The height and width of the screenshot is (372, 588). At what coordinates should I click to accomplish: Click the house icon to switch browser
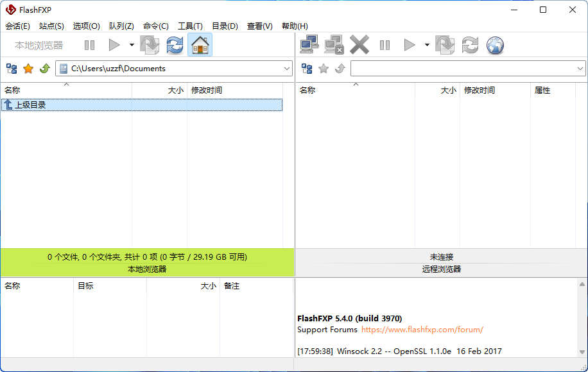click(200, 45)
